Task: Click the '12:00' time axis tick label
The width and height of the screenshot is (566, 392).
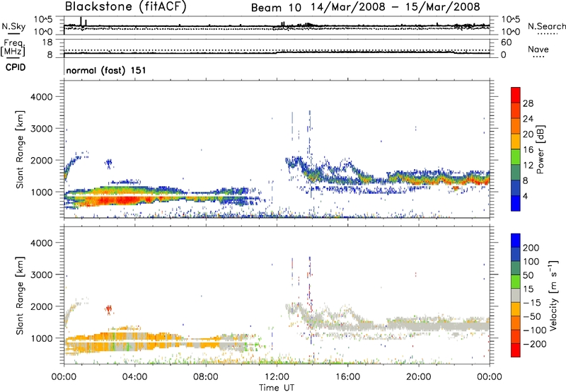Action: (x=277, y=377)
